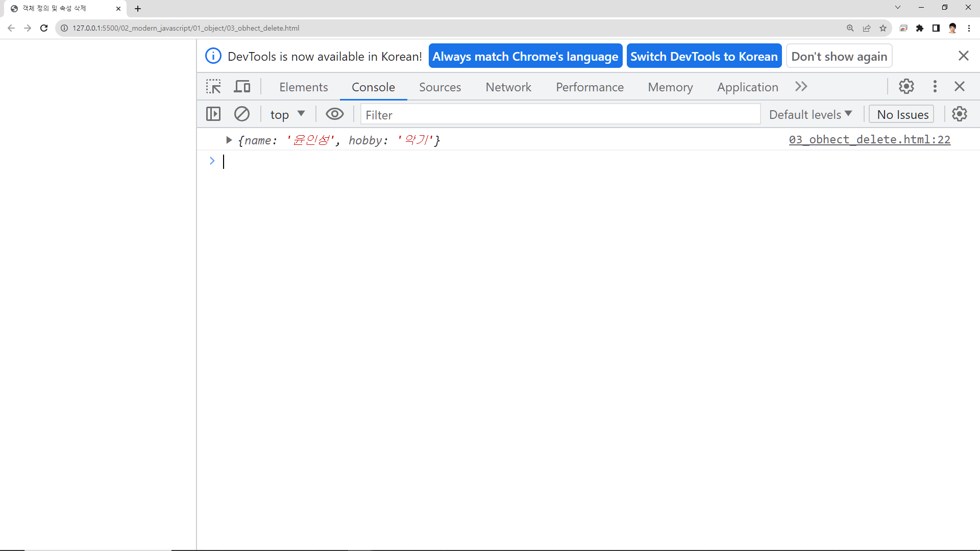Open the DevTools three-dot customize menu
This screenshot has height=551, width=980.
(x=935, y=86)
